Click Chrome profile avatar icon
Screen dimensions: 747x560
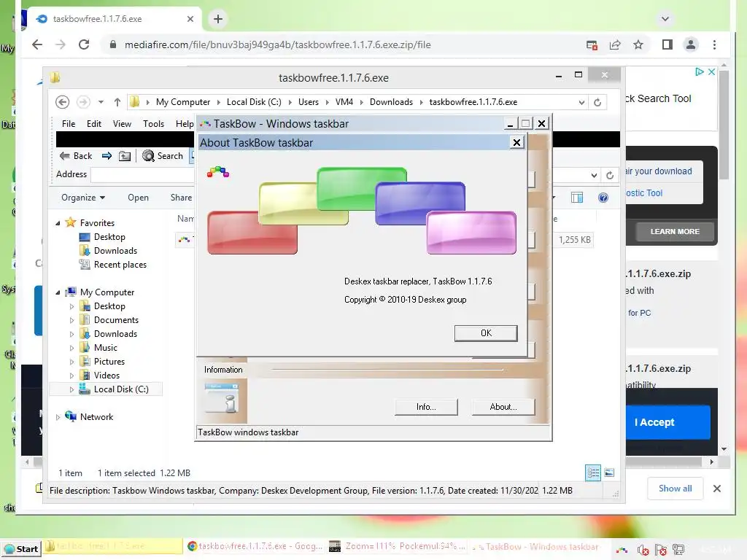[x=690, y=44]
